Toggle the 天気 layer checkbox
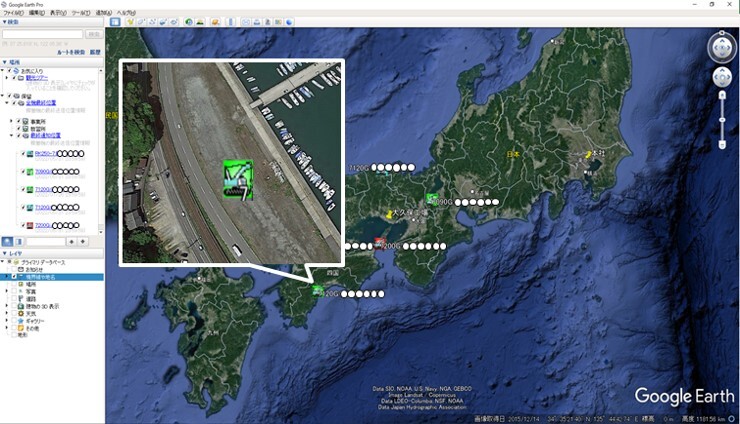The width and height of the screenshot is (740, 424). pyautogui.click(x=15, y=313)
